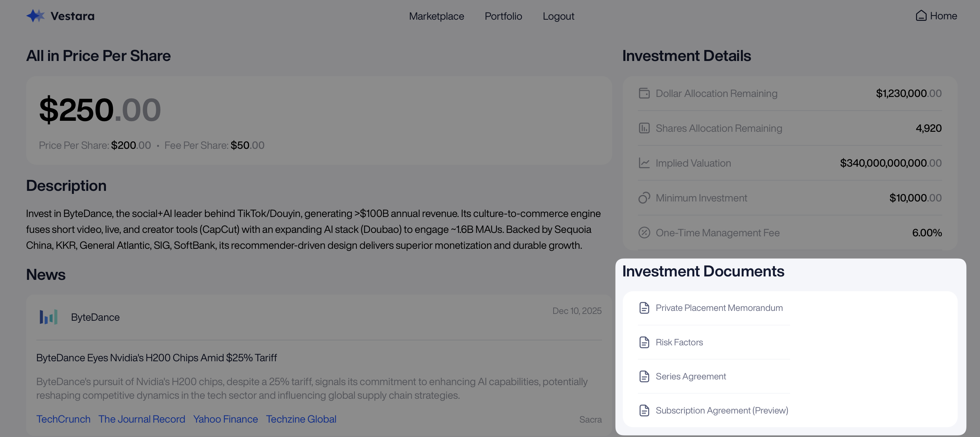The width and height of the screenshot is (980, 437).
Task: Click the Vestara star logo icon
Action: click(x=36, y=16)
